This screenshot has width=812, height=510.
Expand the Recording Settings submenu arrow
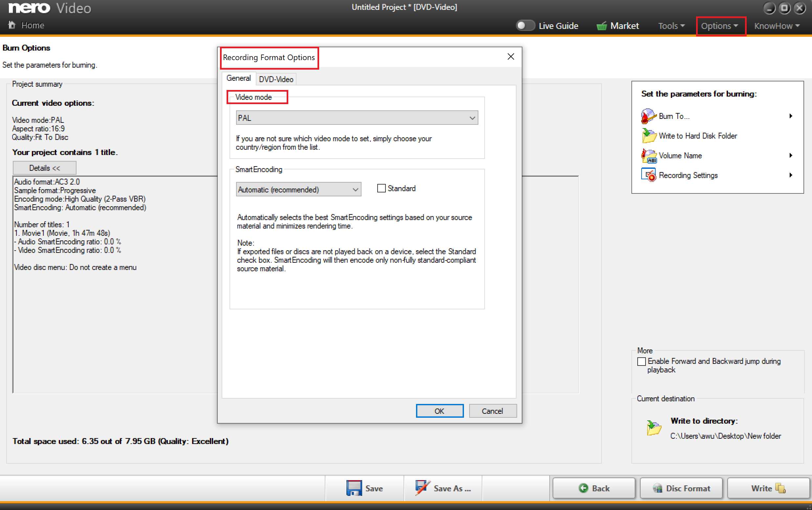click(791, 175)
